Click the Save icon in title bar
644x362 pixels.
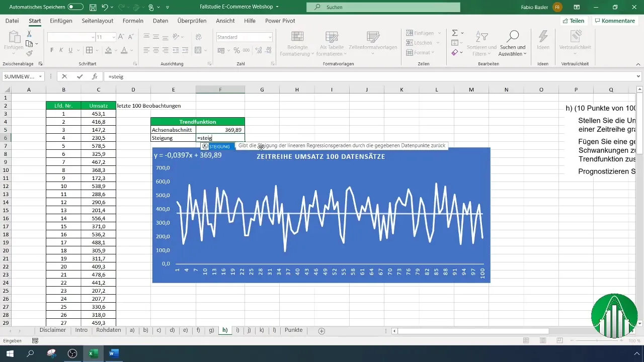(93, 8)
